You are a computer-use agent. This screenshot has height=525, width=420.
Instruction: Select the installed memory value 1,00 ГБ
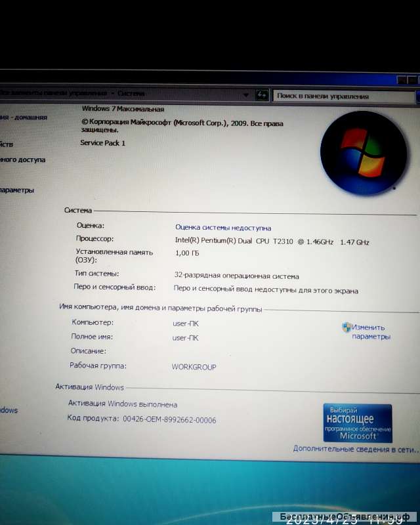coord(187,253)
